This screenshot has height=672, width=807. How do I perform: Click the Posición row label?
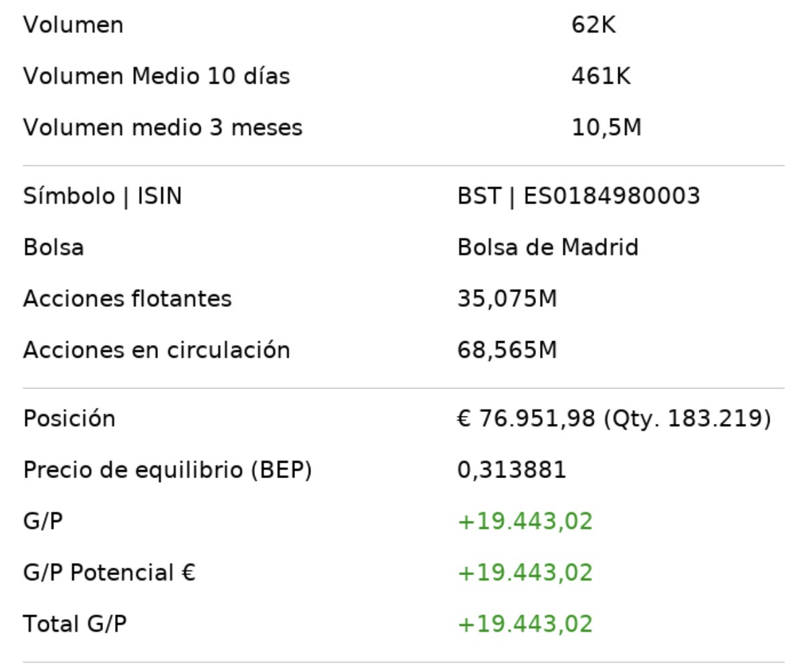(x=69, y=419)
